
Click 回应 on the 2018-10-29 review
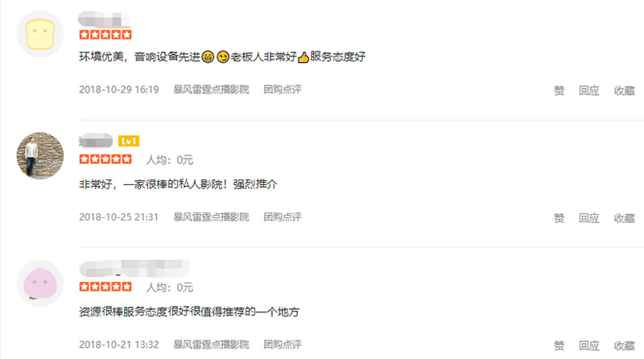589,90
